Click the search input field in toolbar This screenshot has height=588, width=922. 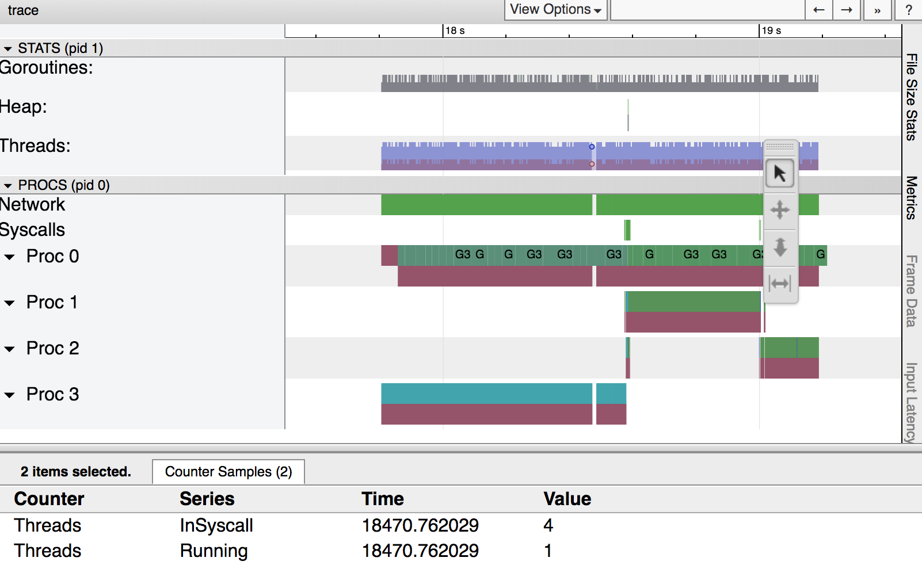707,10
